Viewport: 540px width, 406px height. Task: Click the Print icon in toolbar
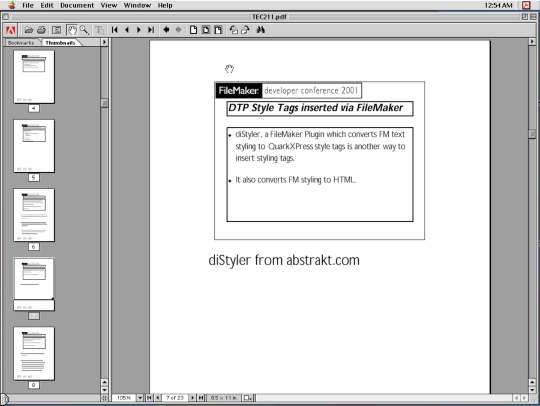[41, 30]
